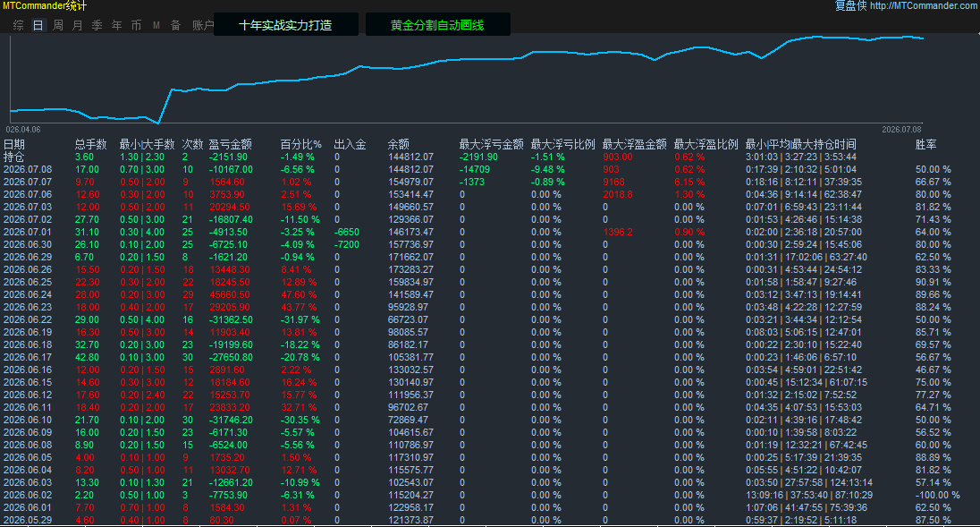
Task: Switch to 月 monthly statistics tab
Action: coord(78,26)
